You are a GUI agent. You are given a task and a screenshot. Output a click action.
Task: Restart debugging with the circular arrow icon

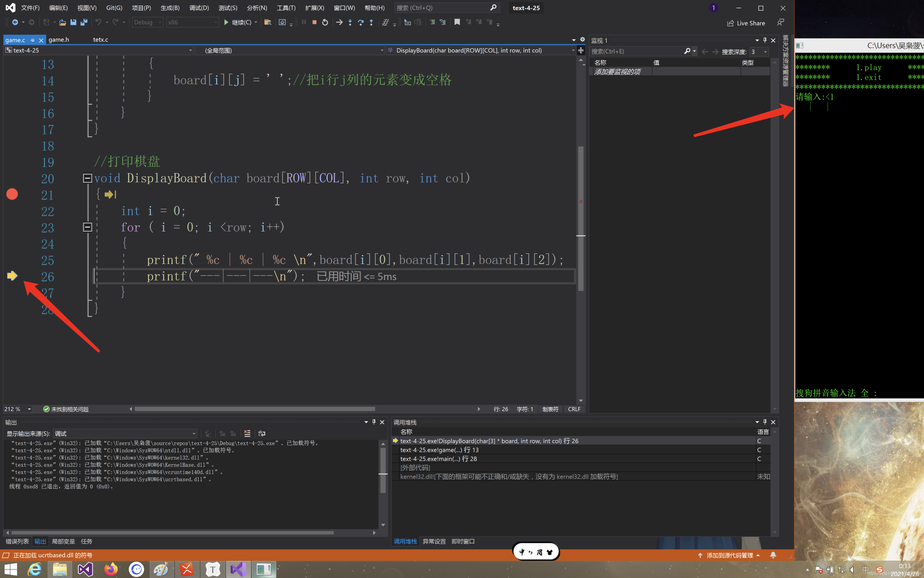point(325,22)
